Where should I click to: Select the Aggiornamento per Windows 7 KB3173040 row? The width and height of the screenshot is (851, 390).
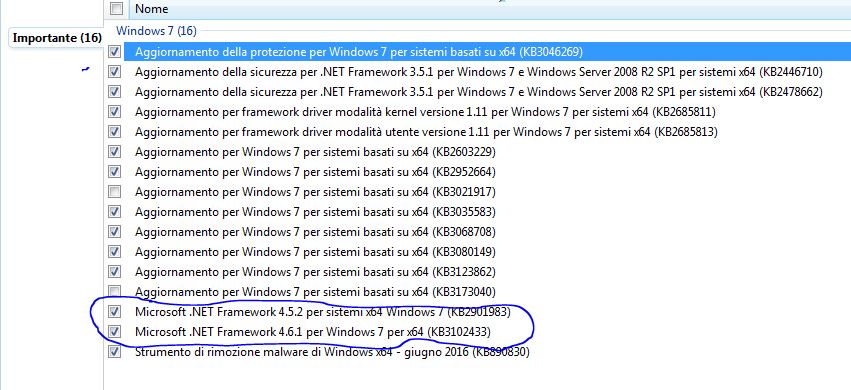click(315, 291)
